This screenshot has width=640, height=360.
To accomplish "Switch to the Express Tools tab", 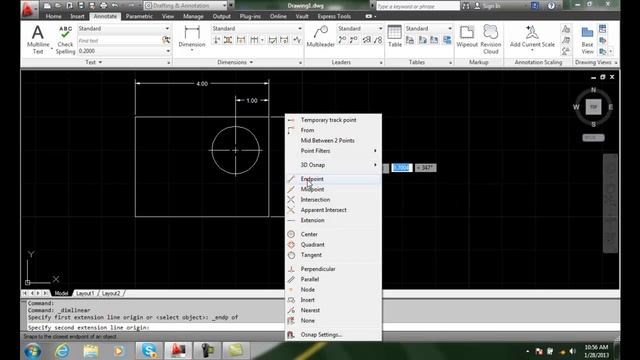I will [x=334, y=16].
